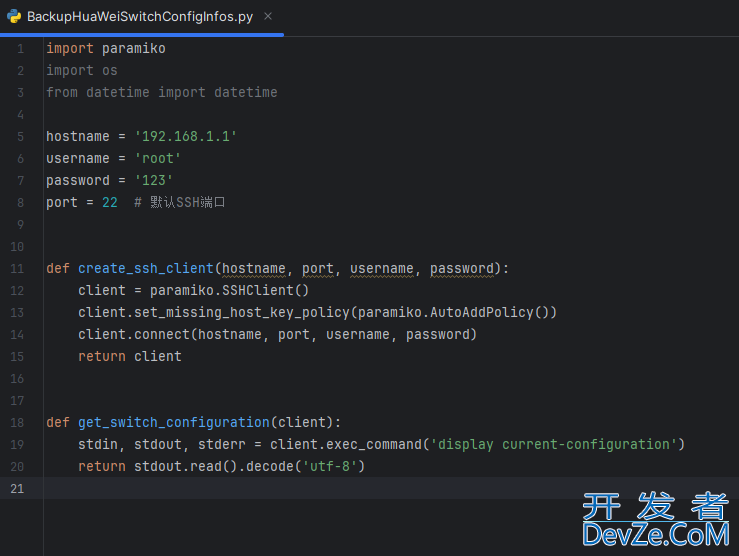Close the BackupHuaWeiSwitchConfigInfos.py tab
The image size is (739, 556).
tap(268, 16)
